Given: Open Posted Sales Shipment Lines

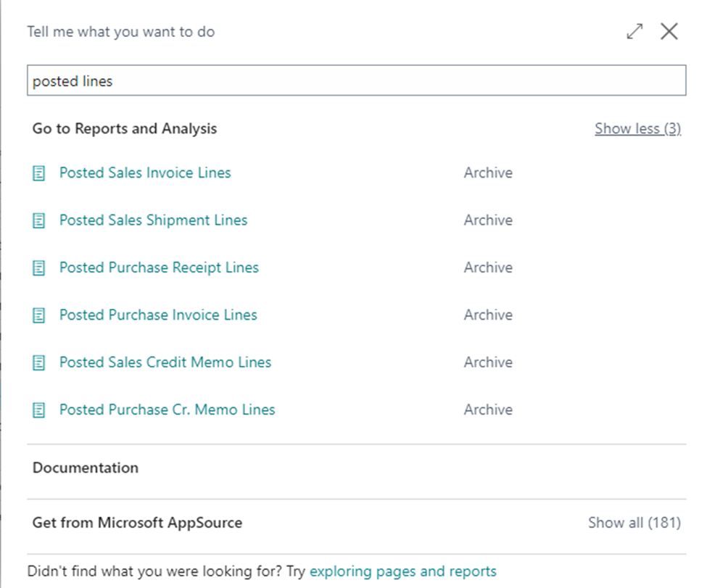Looking at the screenshot, I should 153,220.
